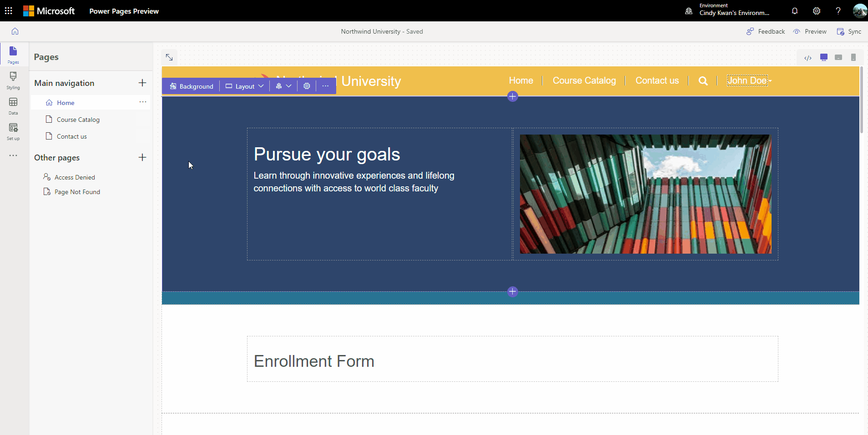Open the Set up workspace

point(13,131)
